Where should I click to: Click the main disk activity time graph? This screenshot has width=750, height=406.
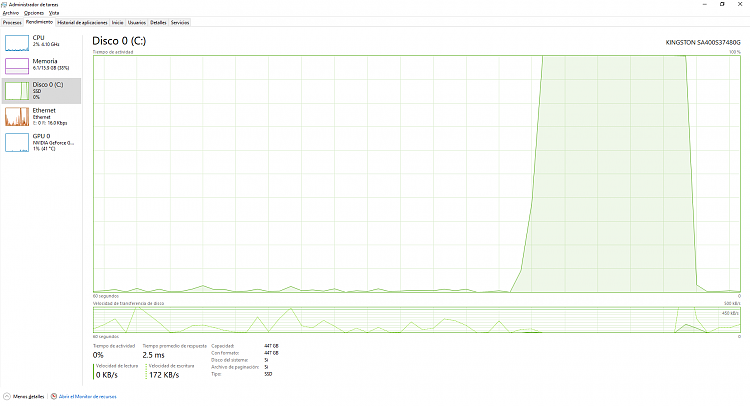point(417,174)
